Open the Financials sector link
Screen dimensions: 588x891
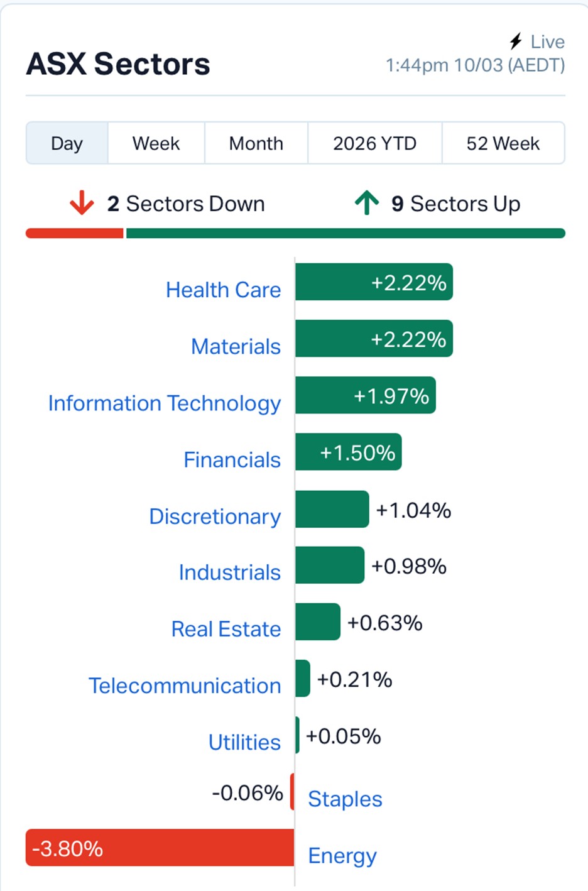232,459
